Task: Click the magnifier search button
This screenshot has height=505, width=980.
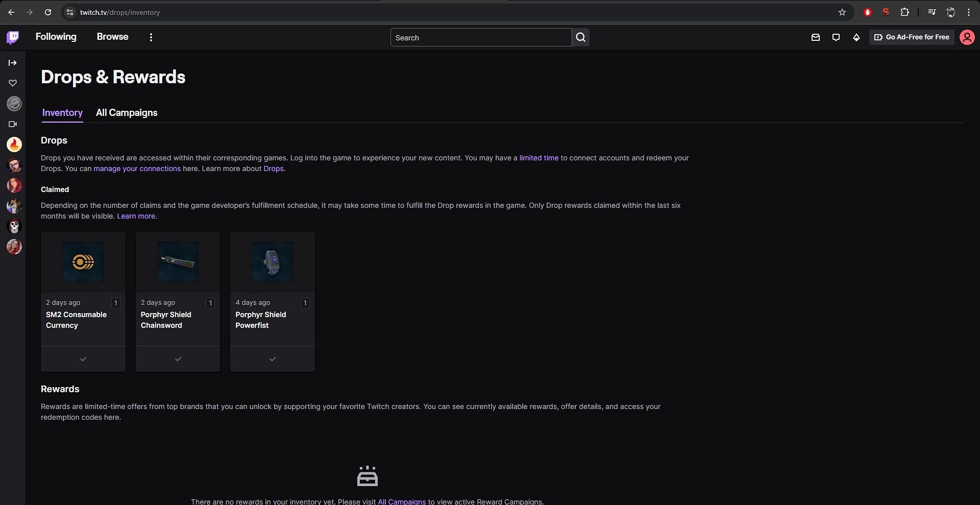Action: 580,37
